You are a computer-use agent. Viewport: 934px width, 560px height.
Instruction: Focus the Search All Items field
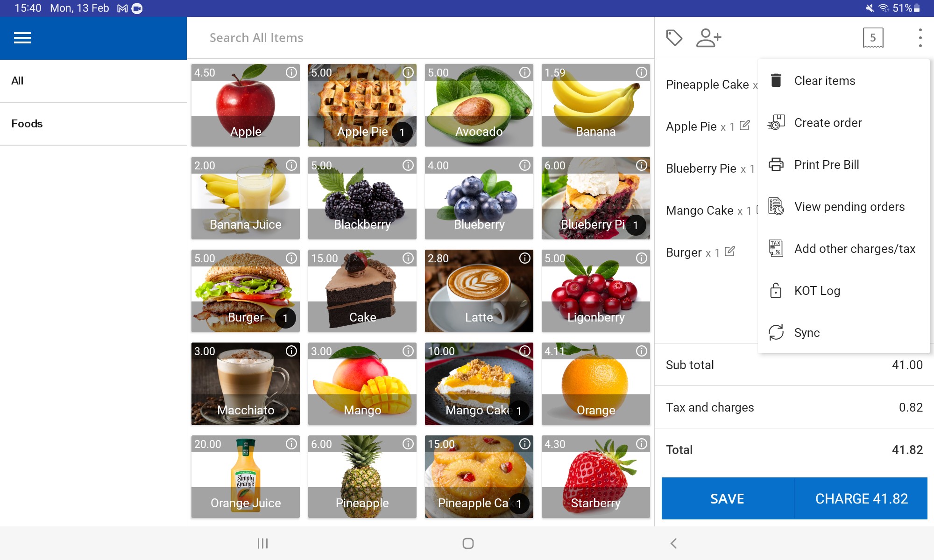pos(420,38)
